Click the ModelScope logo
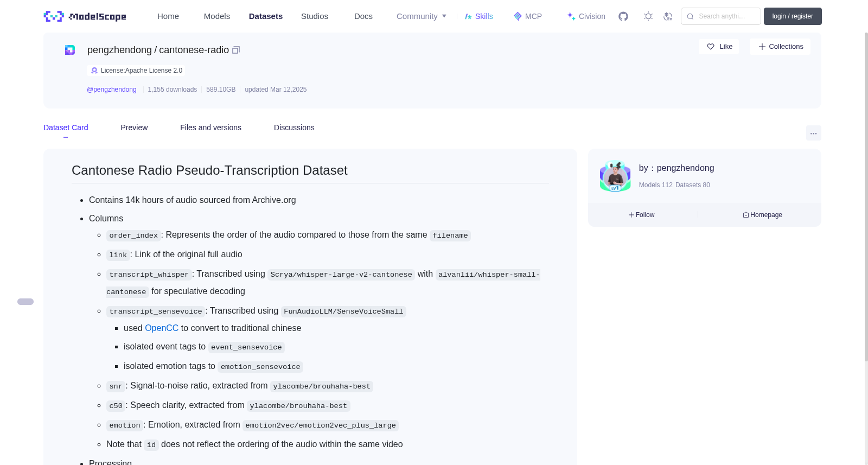The width and height of the screenshot is (868, 465). pos(85,16)
